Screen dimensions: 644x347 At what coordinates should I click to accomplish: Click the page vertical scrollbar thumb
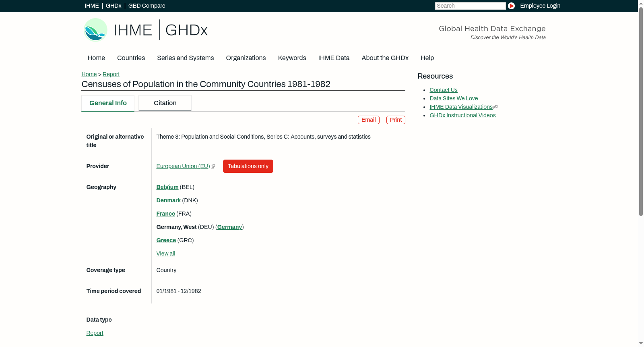click(641, 111)
